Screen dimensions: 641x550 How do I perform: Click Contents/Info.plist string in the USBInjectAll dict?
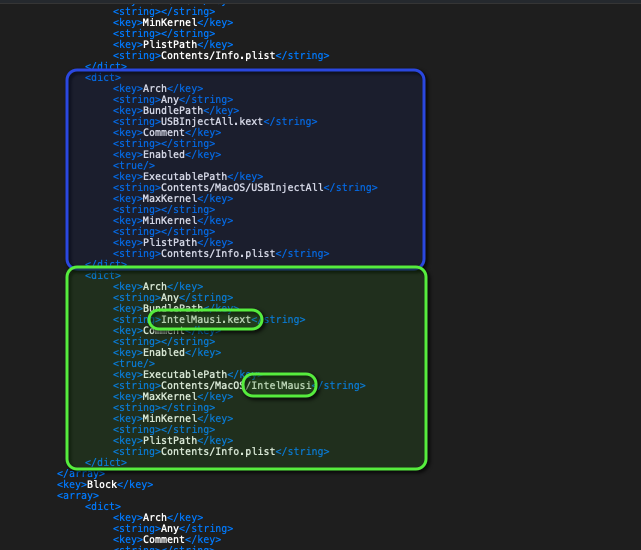(x=221, y=254)
